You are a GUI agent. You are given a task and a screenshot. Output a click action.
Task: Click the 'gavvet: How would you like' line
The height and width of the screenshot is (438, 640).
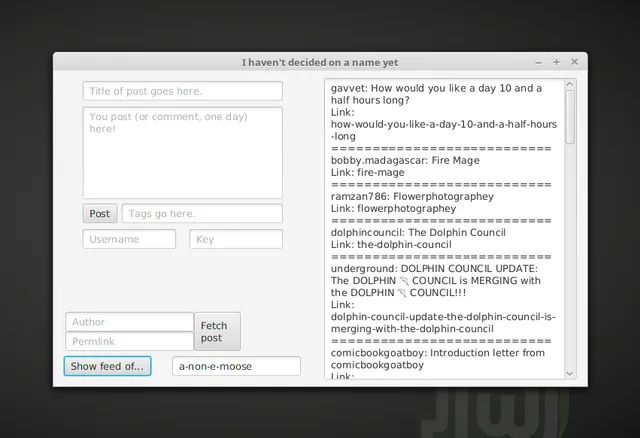(x=436, y=88)
